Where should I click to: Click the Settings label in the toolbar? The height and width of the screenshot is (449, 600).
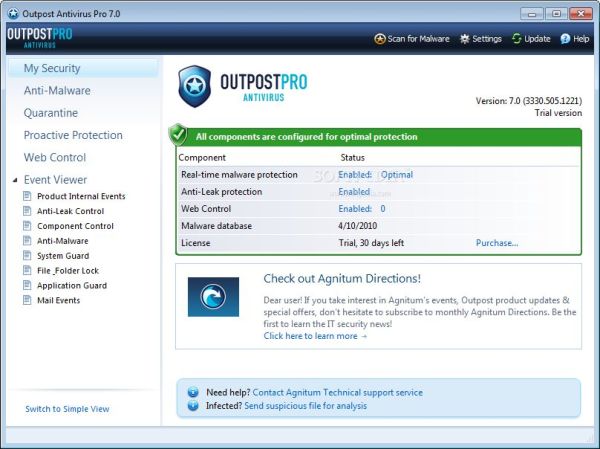coord(487,39)
